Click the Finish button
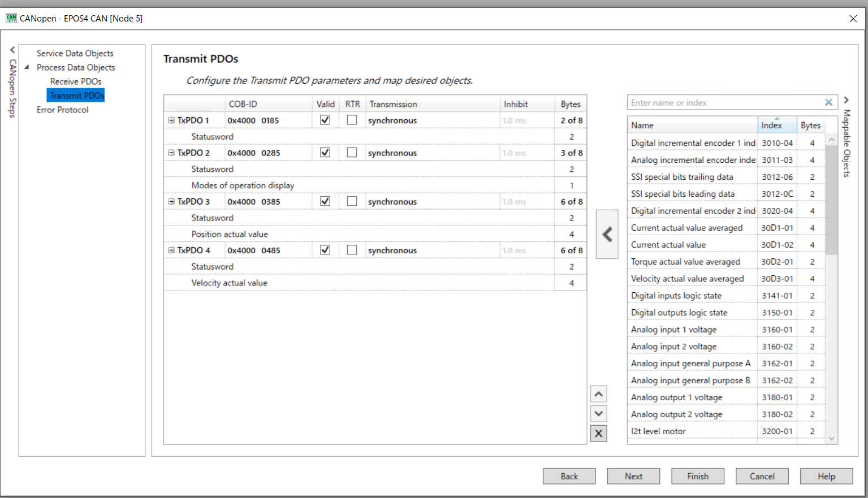The height and width of the screenshot is (498, 868). click(698, 476)
